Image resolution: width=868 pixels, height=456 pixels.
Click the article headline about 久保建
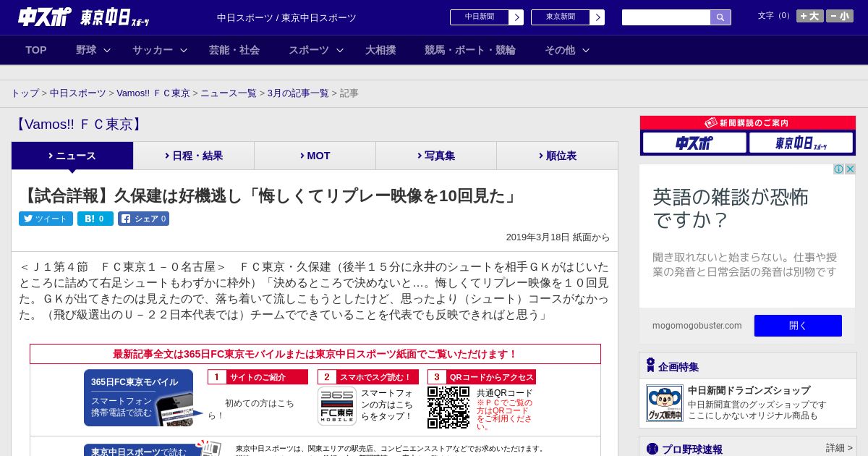coord(271,195)
